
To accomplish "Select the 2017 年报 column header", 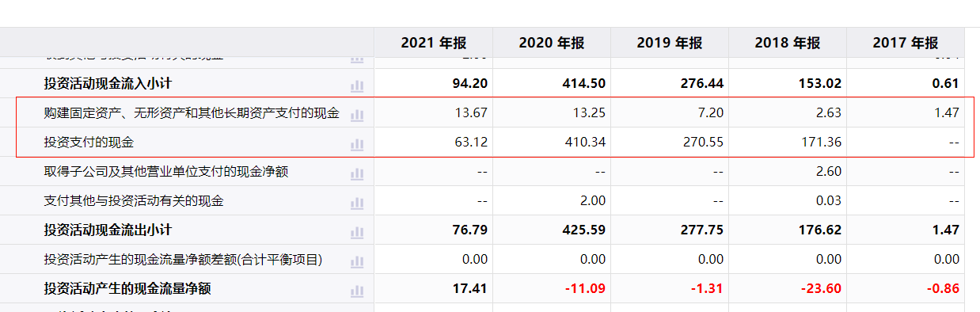I will [x=906, y=43].
